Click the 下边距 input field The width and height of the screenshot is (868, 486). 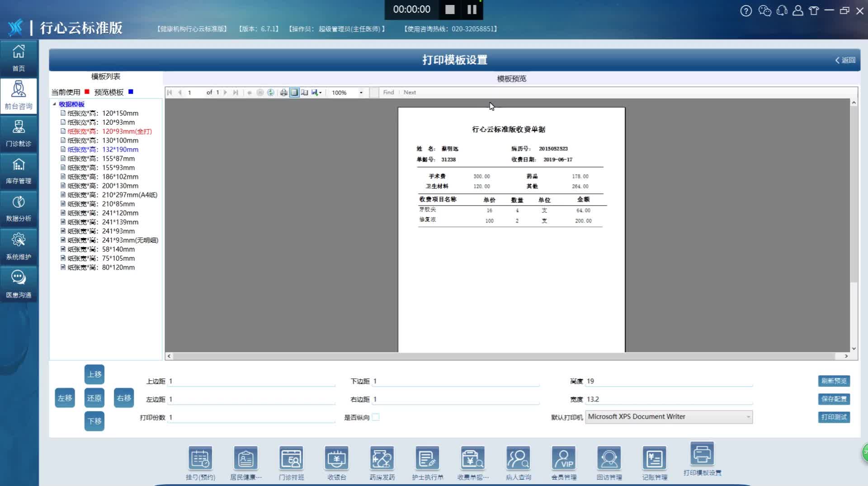point(456,381)
